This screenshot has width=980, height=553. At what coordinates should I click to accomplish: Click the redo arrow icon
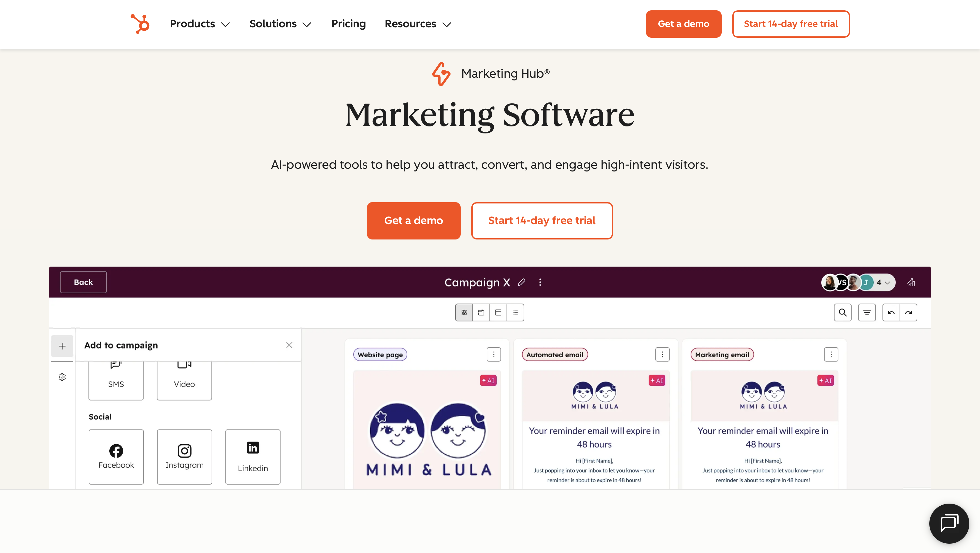908,313
